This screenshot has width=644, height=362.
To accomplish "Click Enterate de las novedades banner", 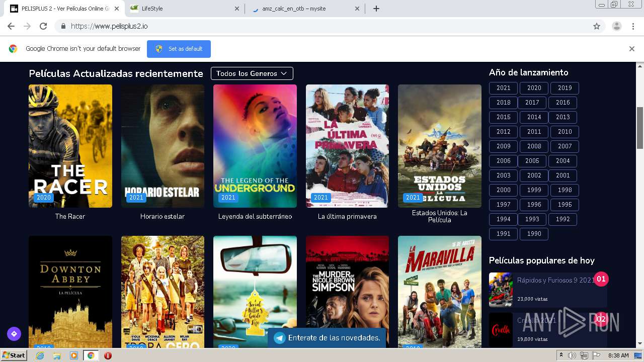I will (x=327, y=338).
